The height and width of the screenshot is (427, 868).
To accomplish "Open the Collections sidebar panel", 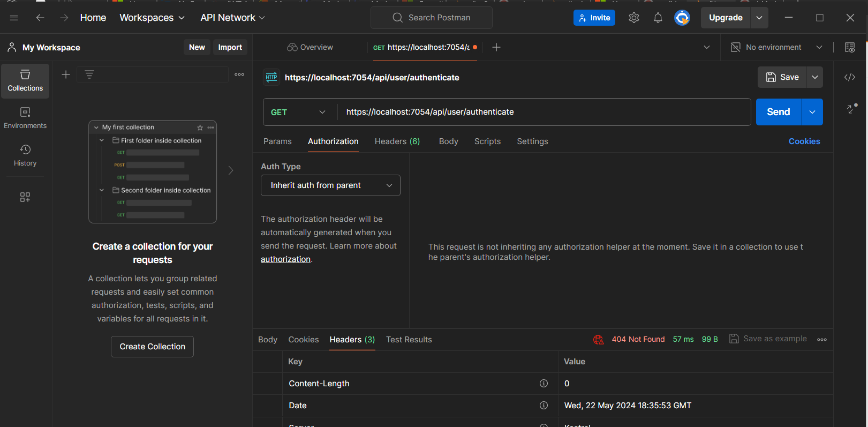I will 25,81.
